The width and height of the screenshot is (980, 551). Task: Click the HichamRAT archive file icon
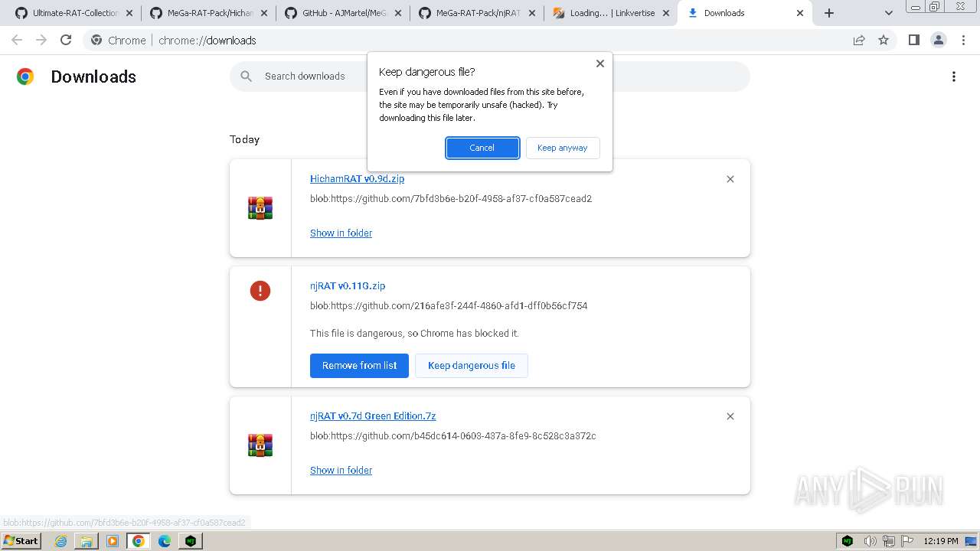(260, 208)
